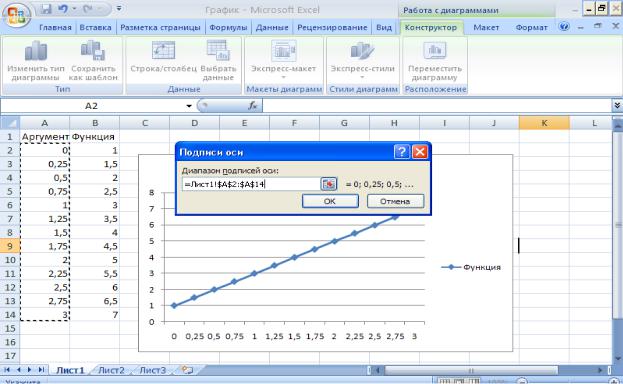Close the Подписи оси dialog
Screen dimensions: 623x384
(x=420, y=152)
